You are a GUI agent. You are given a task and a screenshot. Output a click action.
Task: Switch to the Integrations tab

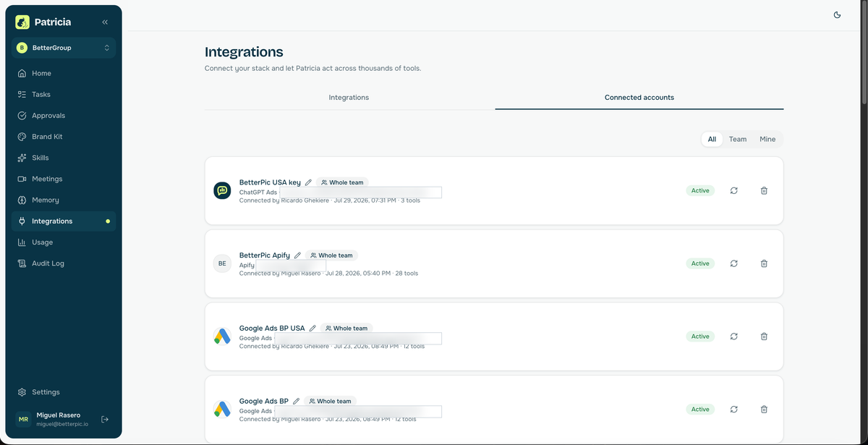click(349, 98)
